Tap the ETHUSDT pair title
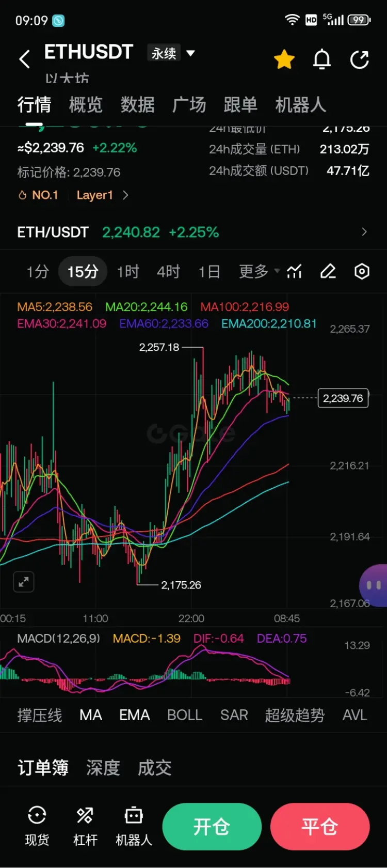The image size is (387, 868). (x=89, y=52)
